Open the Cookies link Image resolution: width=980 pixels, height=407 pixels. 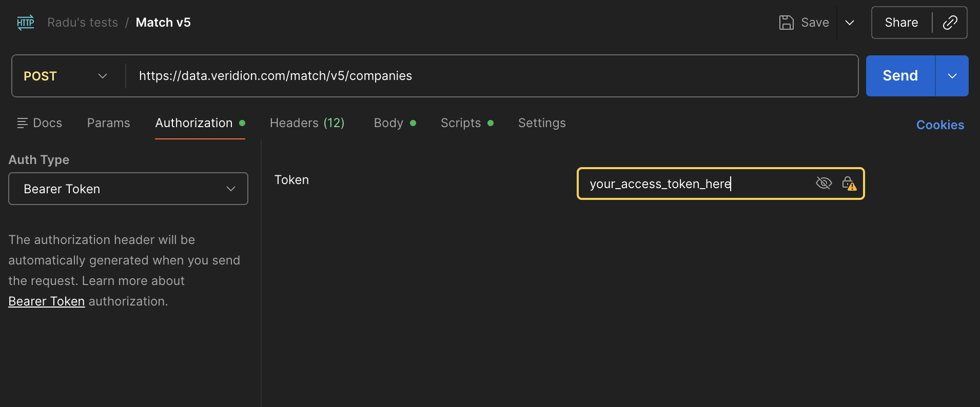(x=940, y=125)
